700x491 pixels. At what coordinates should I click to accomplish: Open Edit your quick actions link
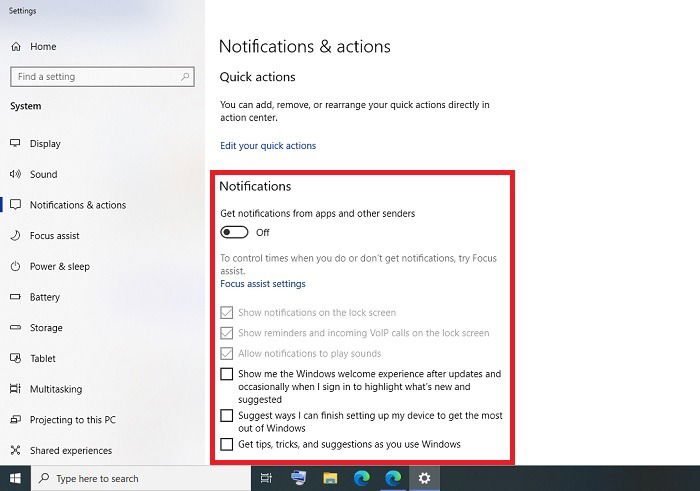268,146
